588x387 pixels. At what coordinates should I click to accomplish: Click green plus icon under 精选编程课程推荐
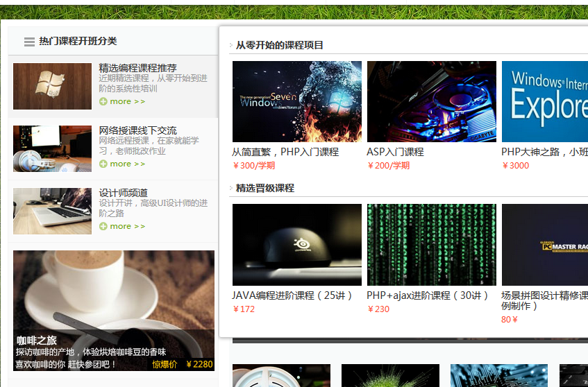pos(103,102)
